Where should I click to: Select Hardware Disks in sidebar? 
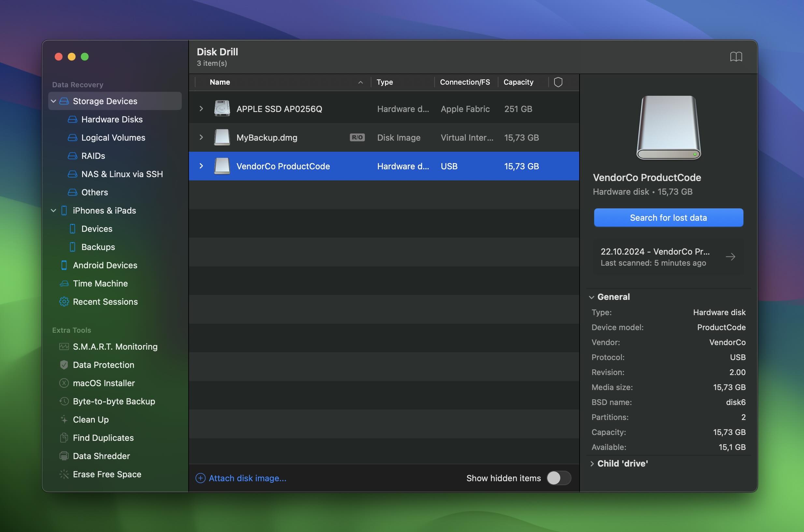pos(112,119)
